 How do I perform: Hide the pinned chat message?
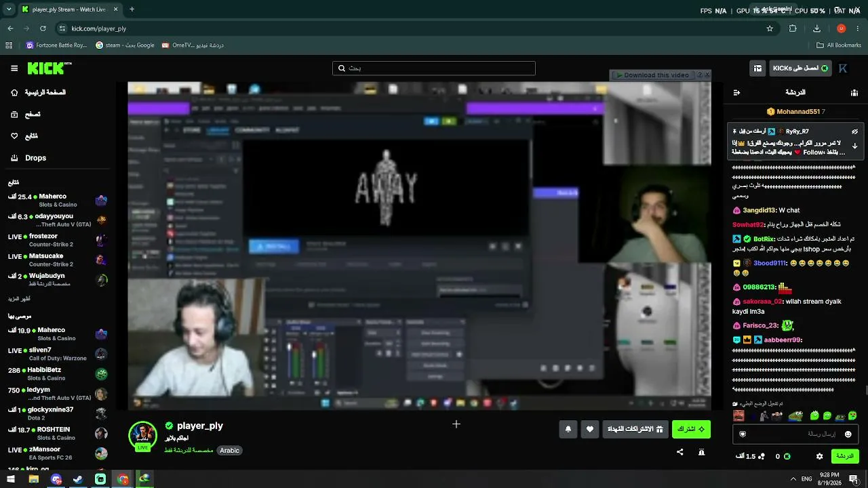854,131
